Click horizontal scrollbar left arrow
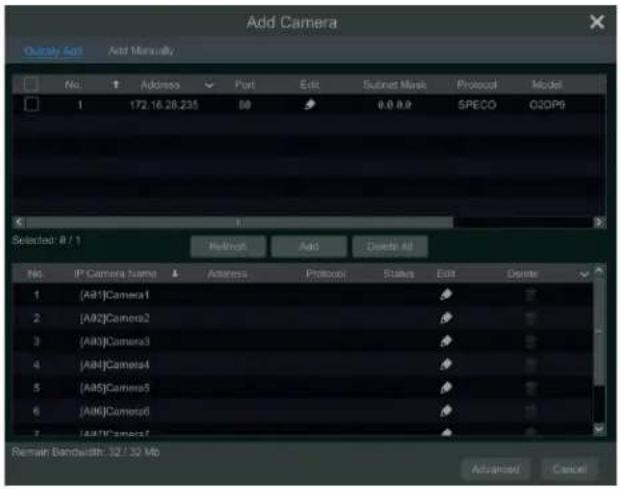The image size is (621, 489). 19,222
